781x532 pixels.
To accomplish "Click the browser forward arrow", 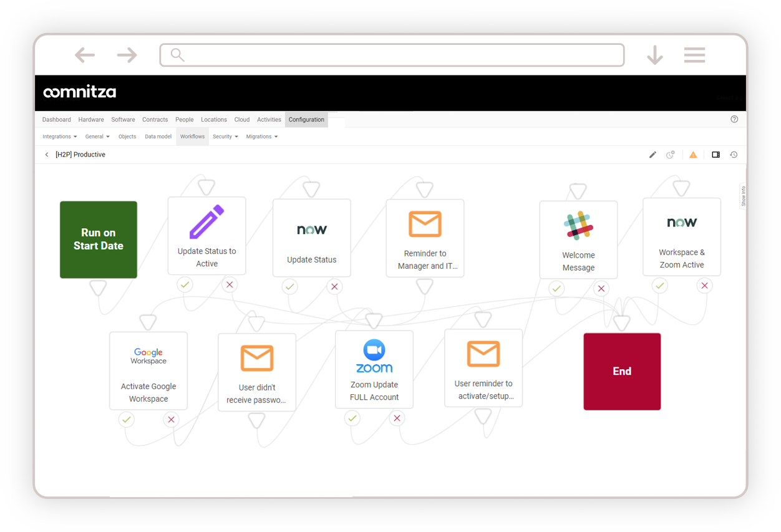I will pyautogui.click(x=127, y=55).
